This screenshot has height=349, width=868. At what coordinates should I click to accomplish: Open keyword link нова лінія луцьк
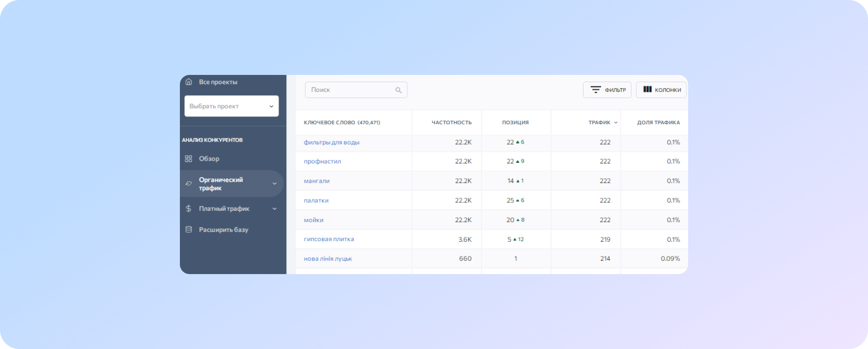[328, 259]
